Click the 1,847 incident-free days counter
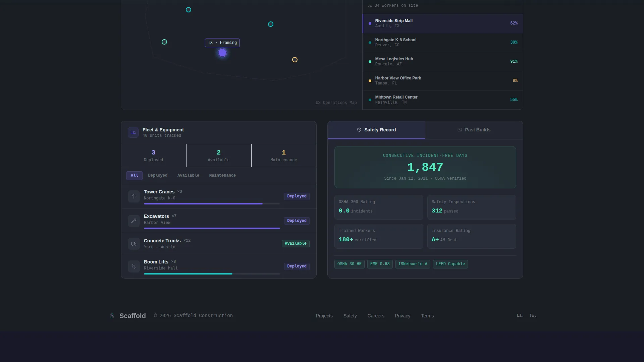The width and height of the screenshot is (644, 362). coord(425,167)
